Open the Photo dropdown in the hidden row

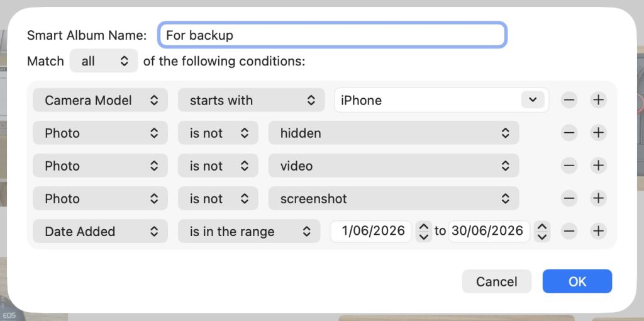pos(100,133)
